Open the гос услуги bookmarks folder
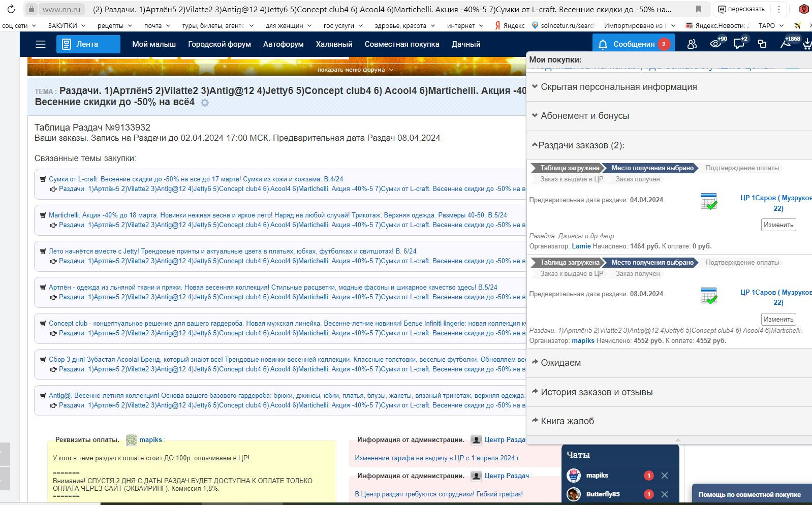Screen dimensions: 812x505 click(343, 25)
